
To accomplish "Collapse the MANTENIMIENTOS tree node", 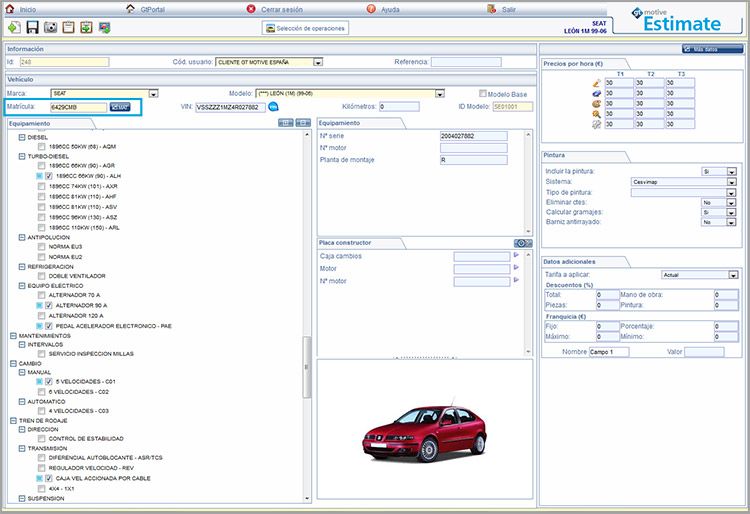I will (x=13, y=336).
